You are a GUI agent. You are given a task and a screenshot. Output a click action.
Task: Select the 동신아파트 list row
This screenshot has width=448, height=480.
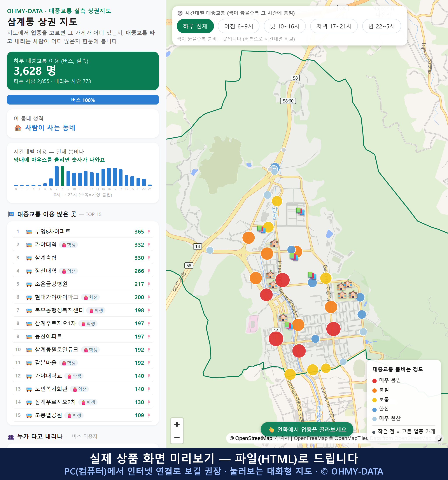click(83, 337)
